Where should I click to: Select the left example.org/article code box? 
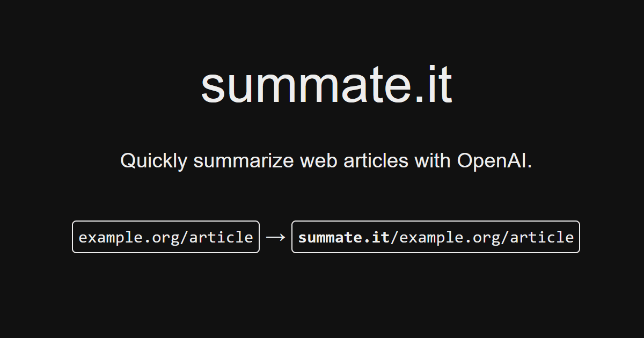pos(166,237)
